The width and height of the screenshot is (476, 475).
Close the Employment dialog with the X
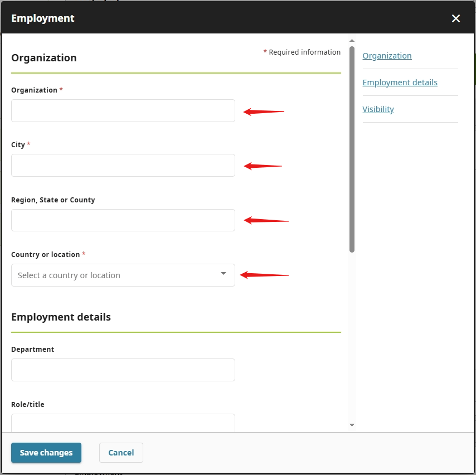pos(456,18)
